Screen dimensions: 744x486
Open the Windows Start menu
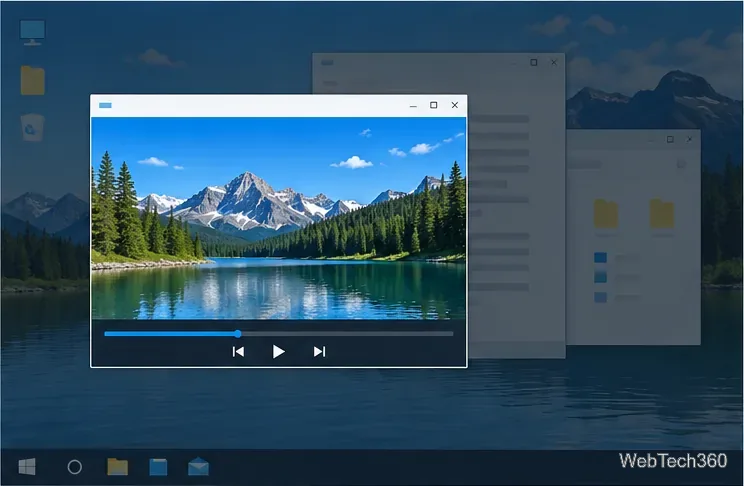pyautogui.click(x=27, y=467)
